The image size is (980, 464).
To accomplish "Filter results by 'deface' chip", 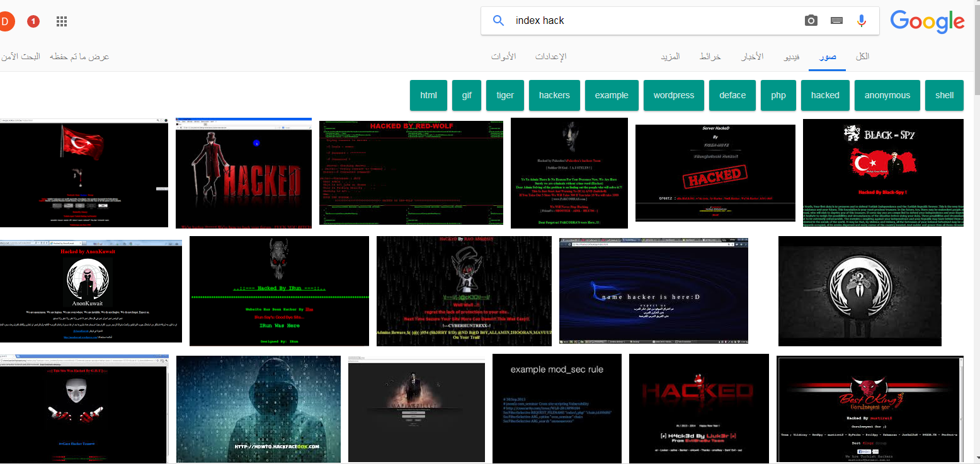I will click(732, 95).
